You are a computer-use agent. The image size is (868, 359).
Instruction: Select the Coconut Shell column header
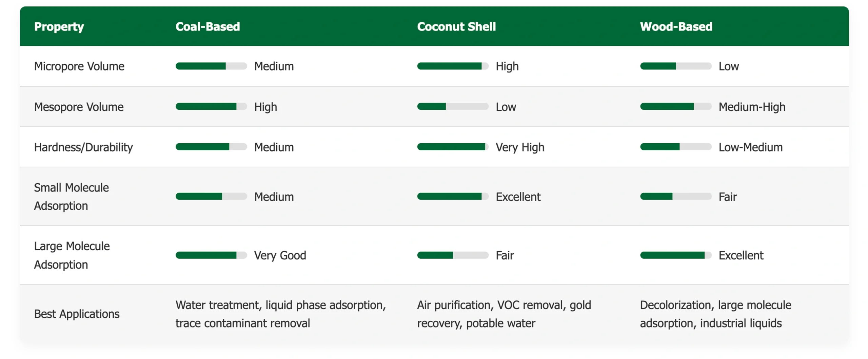456,26
